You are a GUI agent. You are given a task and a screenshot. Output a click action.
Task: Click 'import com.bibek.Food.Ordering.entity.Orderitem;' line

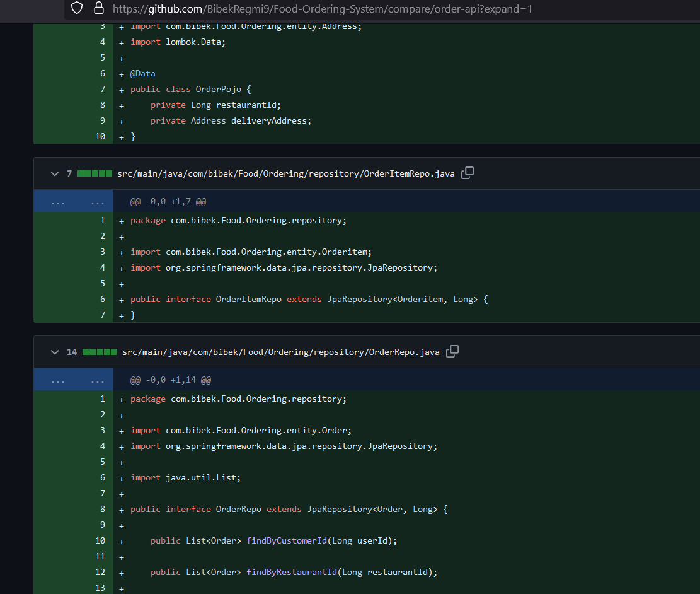pyautogui.click(x=251, y=252)
